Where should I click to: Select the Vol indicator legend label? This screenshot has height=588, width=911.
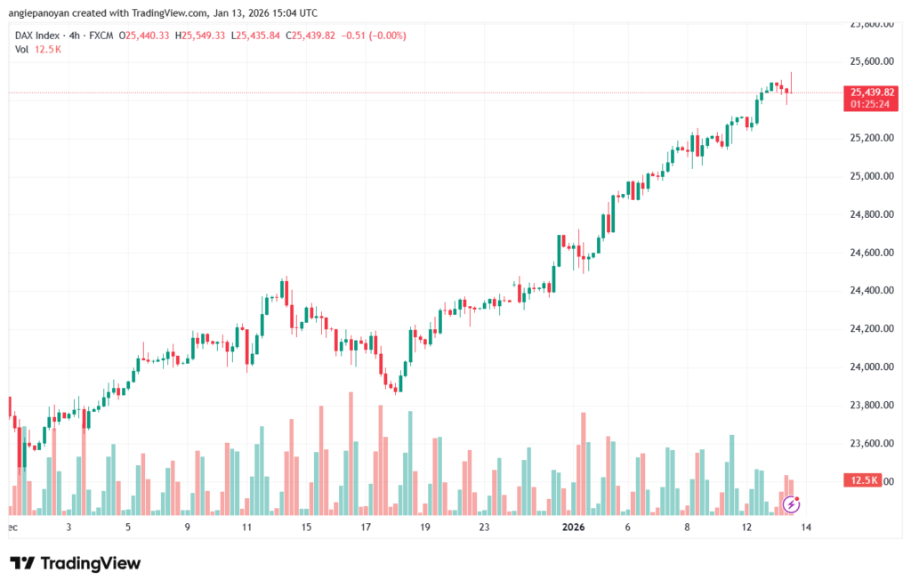point(22,50)
